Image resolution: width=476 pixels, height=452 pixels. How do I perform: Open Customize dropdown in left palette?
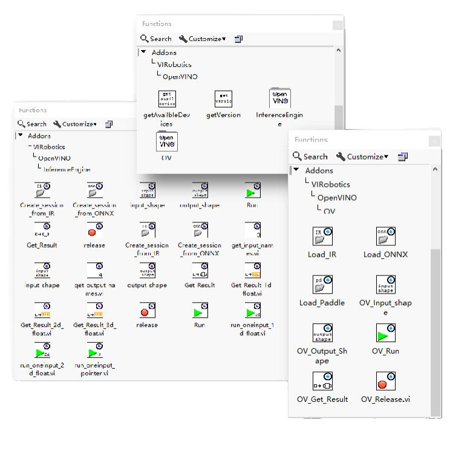tap(75, 124)
